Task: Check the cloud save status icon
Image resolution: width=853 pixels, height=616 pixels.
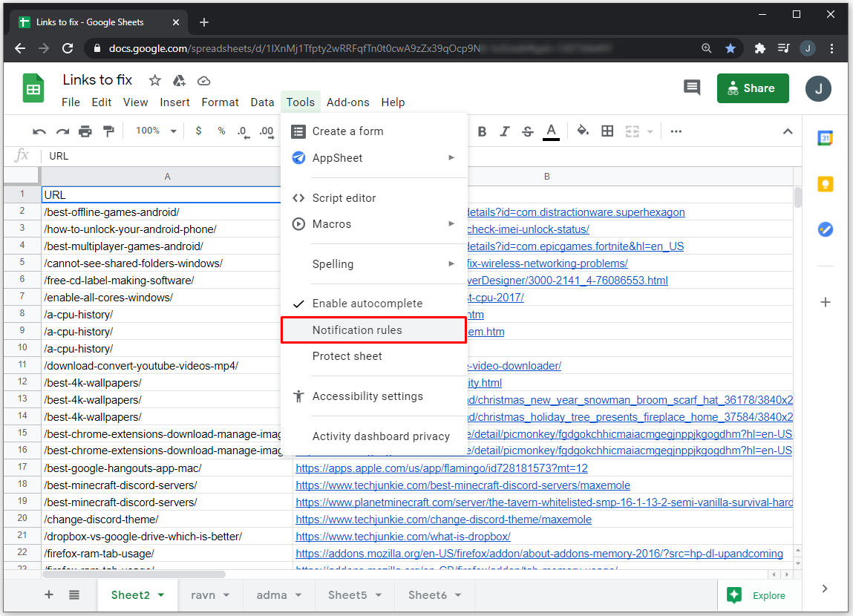Action: pyautogui.click(x=203, y=80)
